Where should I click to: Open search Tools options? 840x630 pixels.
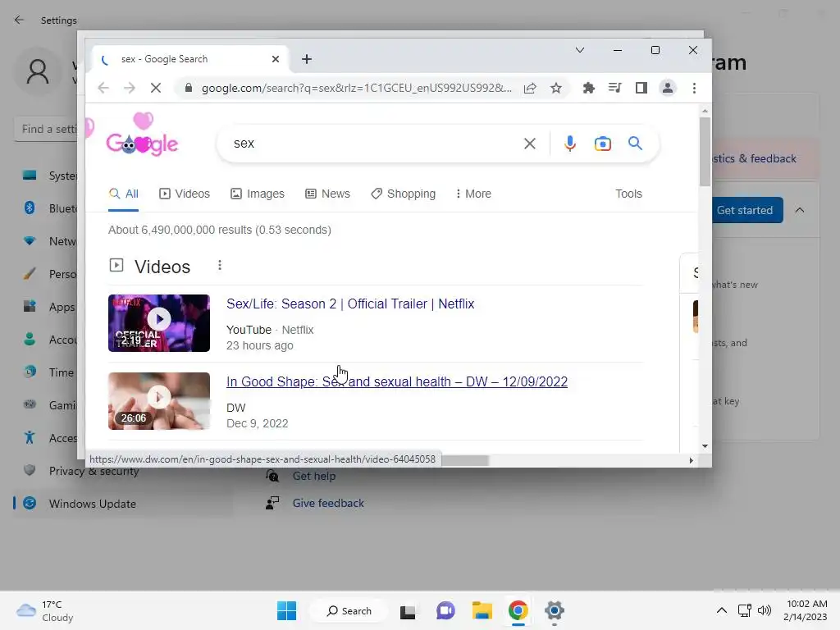628,194
